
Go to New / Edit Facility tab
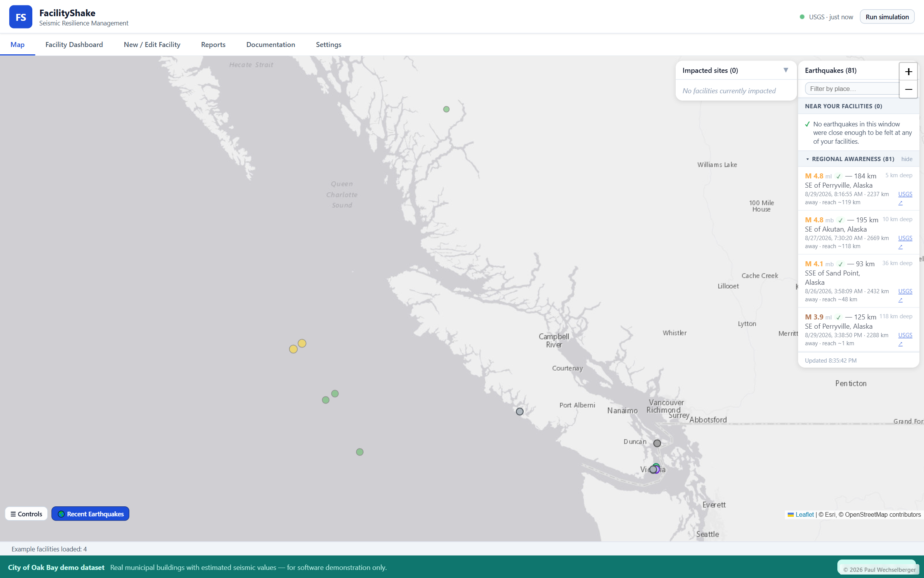click(152, 45)
